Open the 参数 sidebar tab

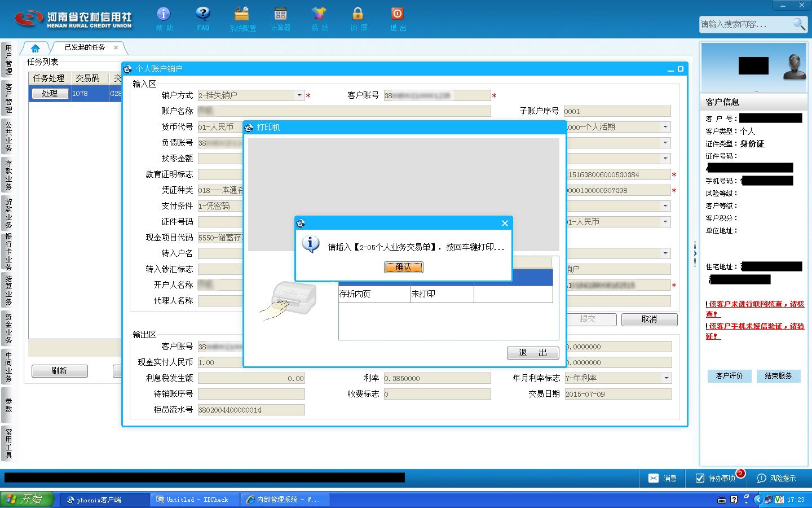point(8,405)
